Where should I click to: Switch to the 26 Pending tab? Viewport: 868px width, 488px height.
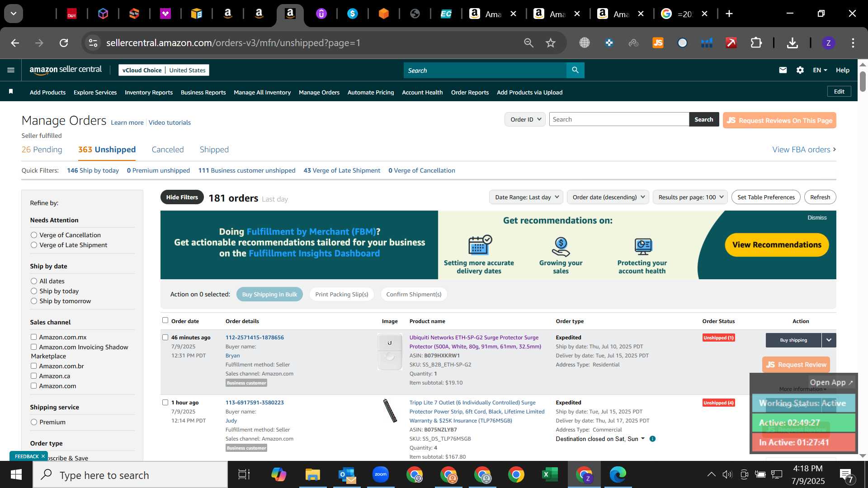(42, 150)
